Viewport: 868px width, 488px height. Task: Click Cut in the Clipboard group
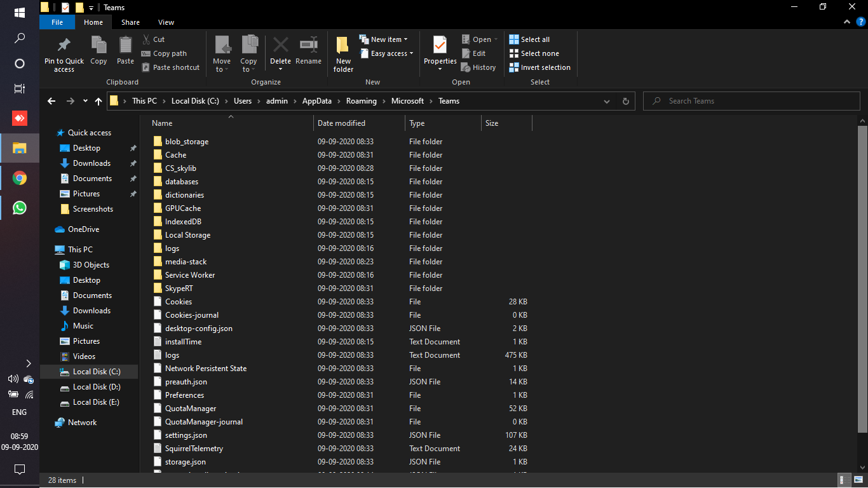153,39
